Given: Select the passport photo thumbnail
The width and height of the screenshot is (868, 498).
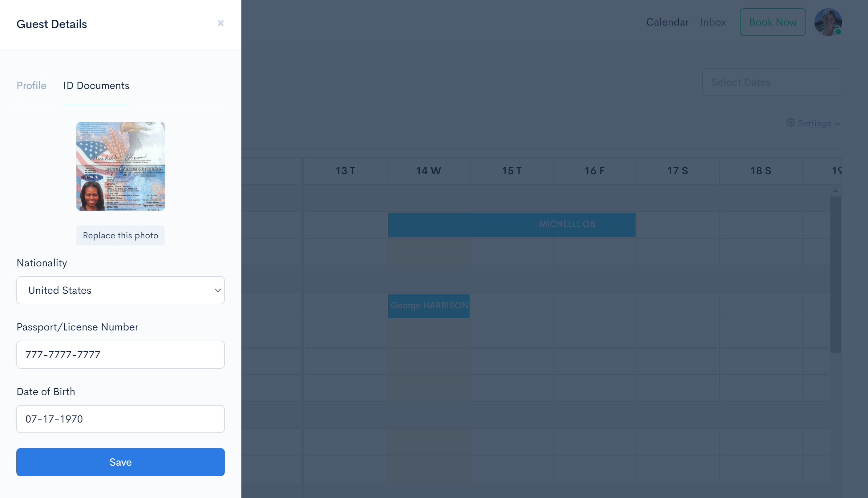Looking at the screenshot, I should tap(120, 166).
